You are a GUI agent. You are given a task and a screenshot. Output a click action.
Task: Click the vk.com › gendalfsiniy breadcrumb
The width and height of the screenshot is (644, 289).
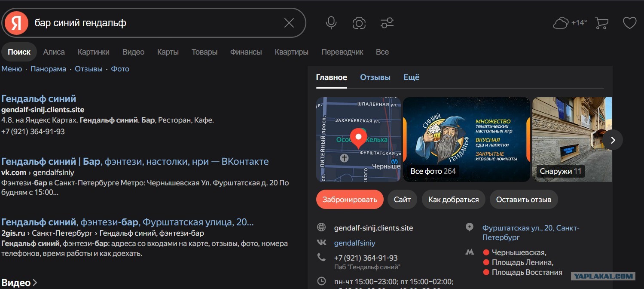point(38,172)
